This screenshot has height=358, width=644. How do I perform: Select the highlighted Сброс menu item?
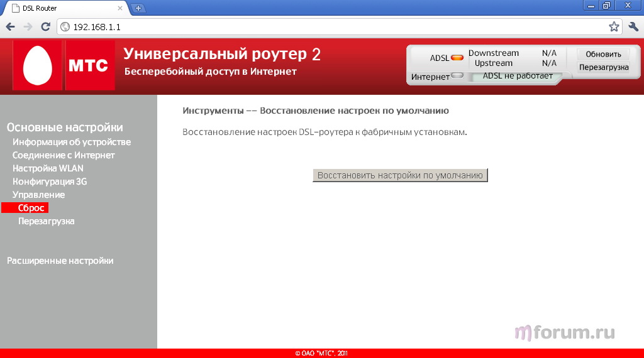click(25, 208)
